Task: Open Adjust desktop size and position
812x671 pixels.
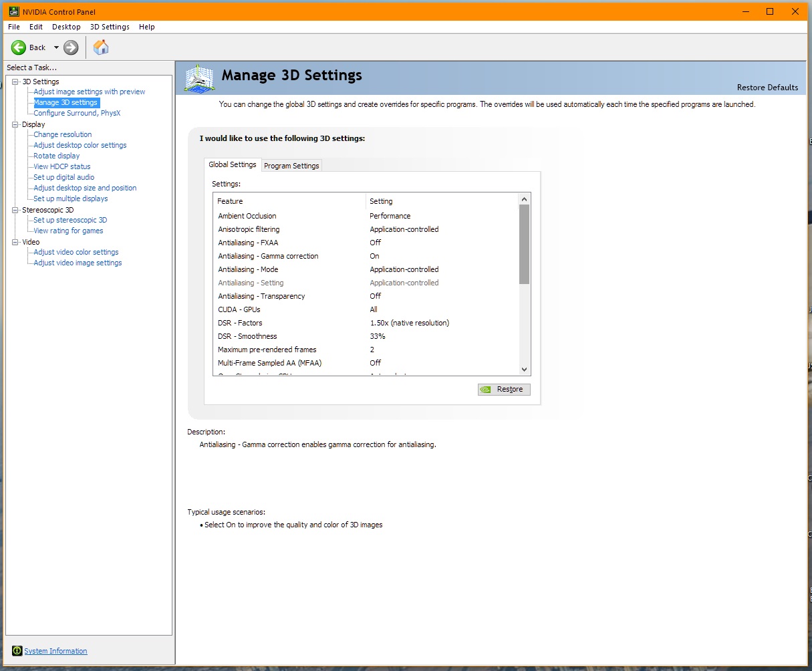Action: pyautogui.click(x=85, y=188)
